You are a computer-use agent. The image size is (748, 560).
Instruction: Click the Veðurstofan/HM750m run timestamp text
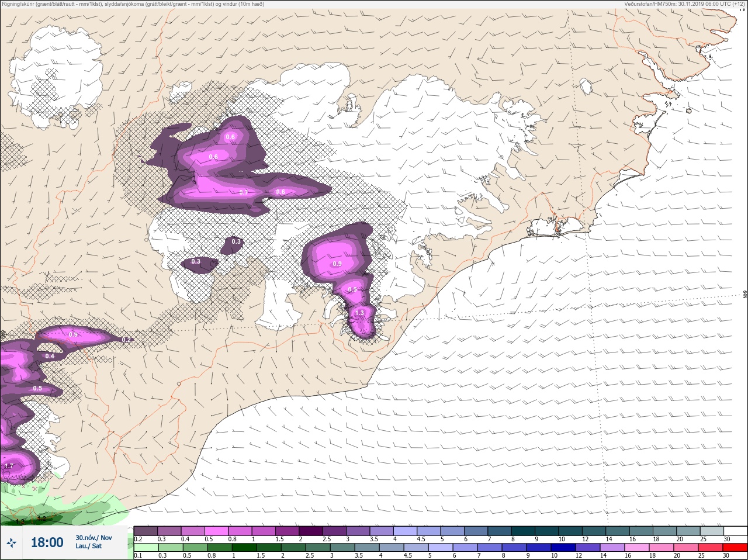click(x=685, y=4)
